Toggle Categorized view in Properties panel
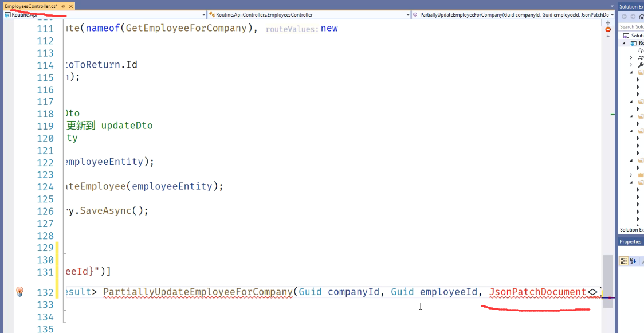This screenshot has height=333, width=644. 624,261
